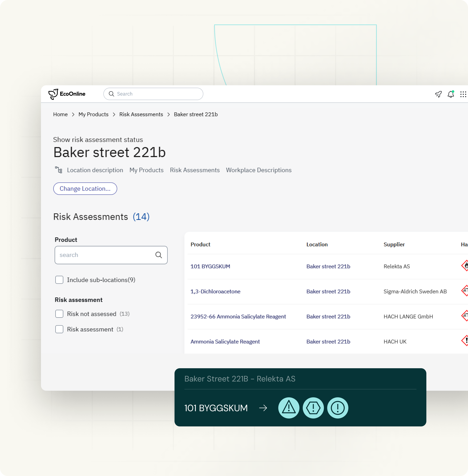Open Baker street 221b location in HACH LANGE row

pos(328,316)
